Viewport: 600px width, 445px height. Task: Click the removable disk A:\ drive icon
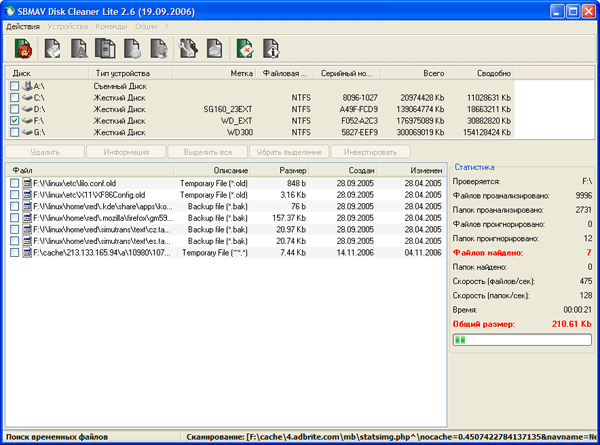26,87
